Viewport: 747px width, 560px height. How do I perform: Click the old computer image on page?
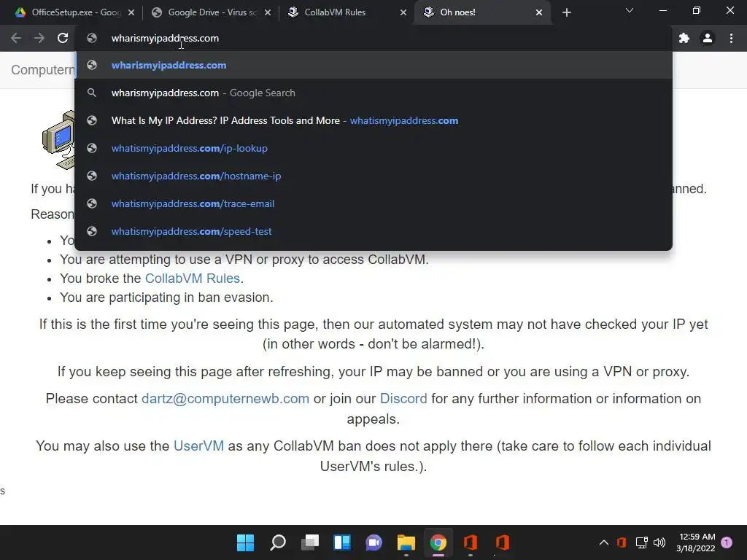coord(58,139)
